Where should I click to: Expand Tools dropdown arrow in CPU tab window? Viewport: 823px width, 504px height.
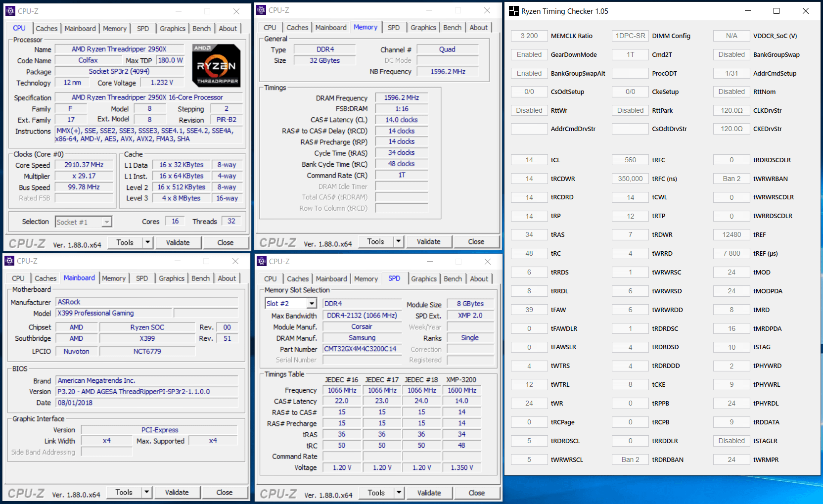click(x=147, y=242)
